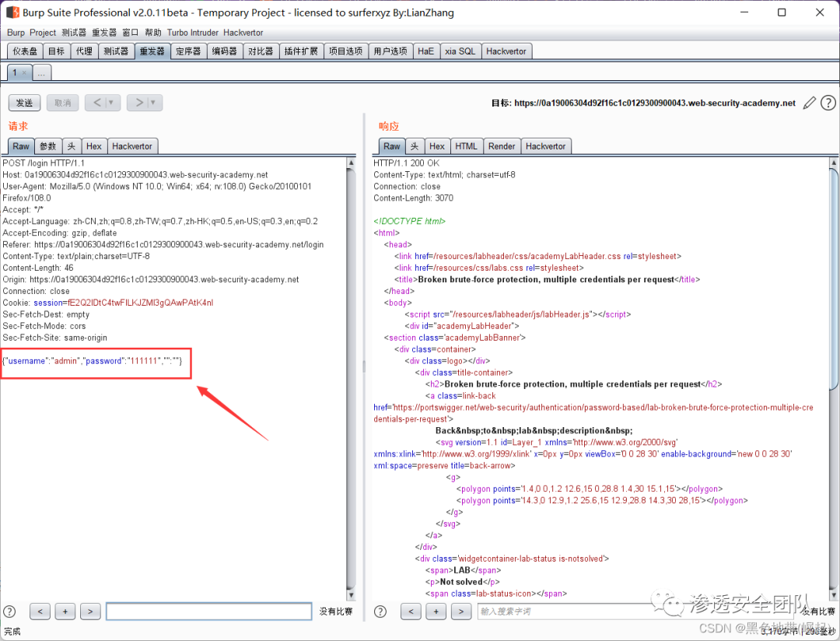Switch to the 代理 tab
Screen dimensions: 840x641
pyautogui.click(x=84, y=51)
